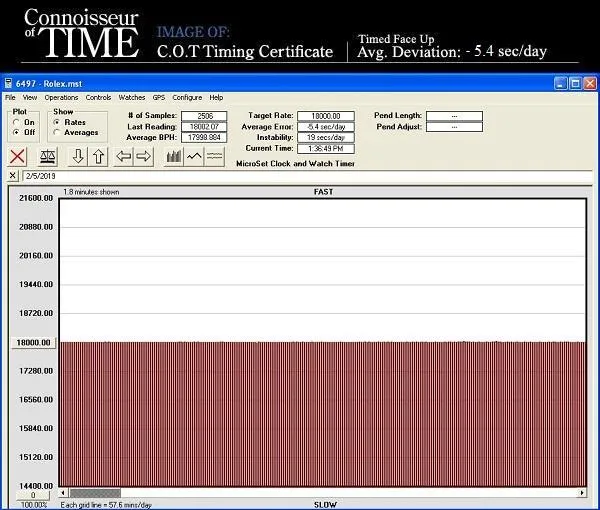The width and height of the screenshot is (600, 510).
Task: Click the up arrow toolbar icon
Action: [x=98, y=157]
